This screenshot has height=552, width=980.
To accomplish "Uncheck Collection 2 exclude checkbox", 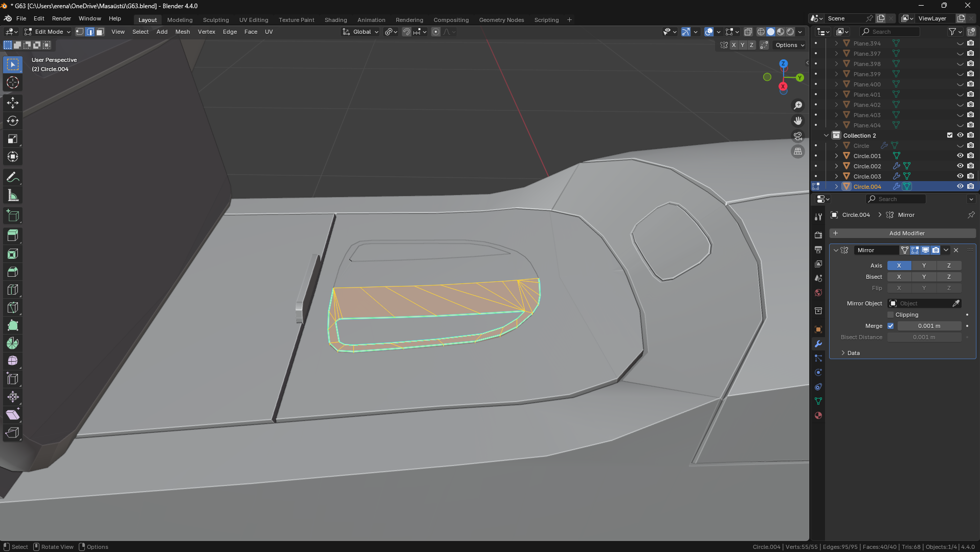I will [950, 136].
